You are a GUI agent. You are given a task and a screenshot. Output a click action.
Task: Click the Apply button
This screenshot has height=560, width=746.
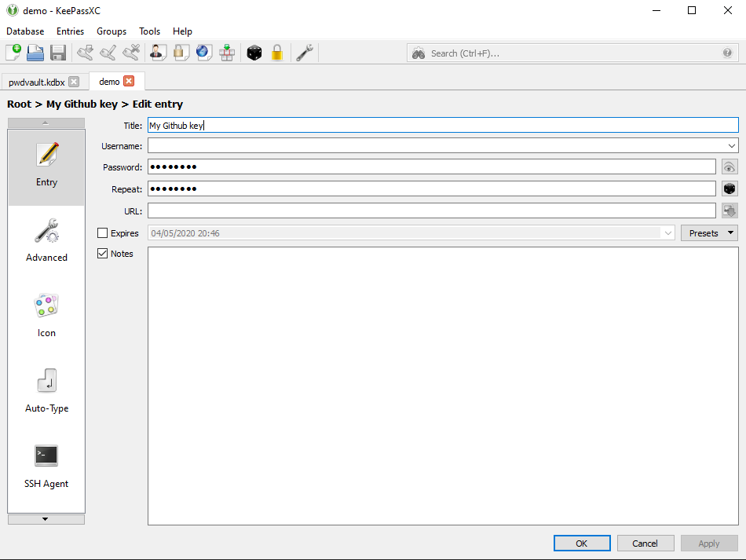point(709,544)
